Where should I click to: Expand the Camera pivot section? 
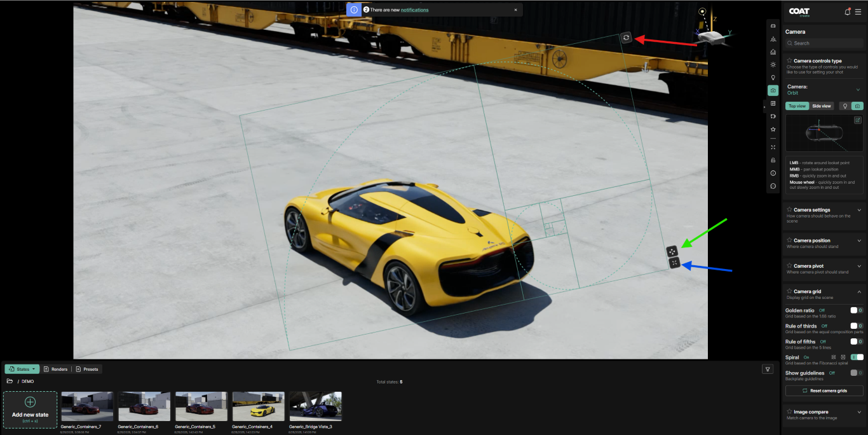tap(859, 266)
